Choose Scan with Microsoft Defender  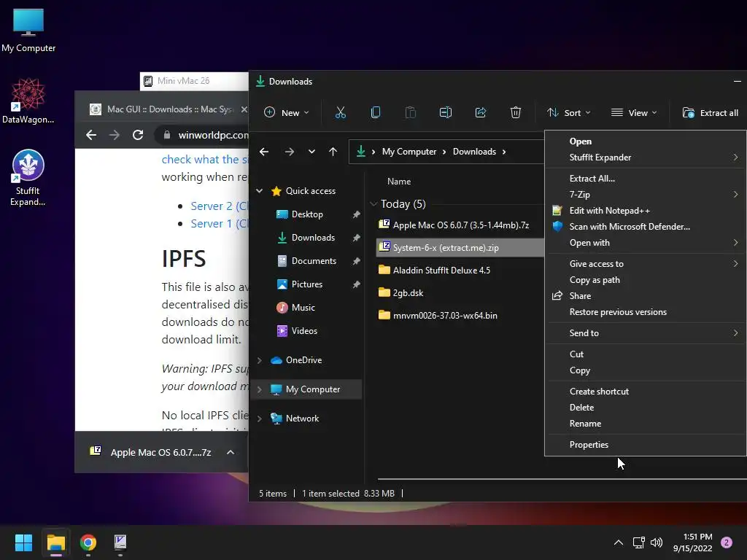(645, 227)
